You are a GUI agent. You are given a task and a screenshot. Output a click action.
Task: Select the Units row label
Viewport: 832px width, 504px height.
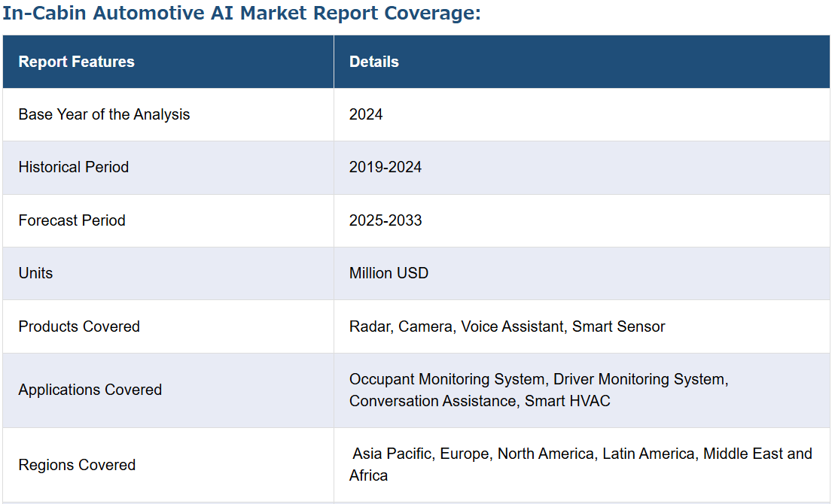click(x=35, y=273)
